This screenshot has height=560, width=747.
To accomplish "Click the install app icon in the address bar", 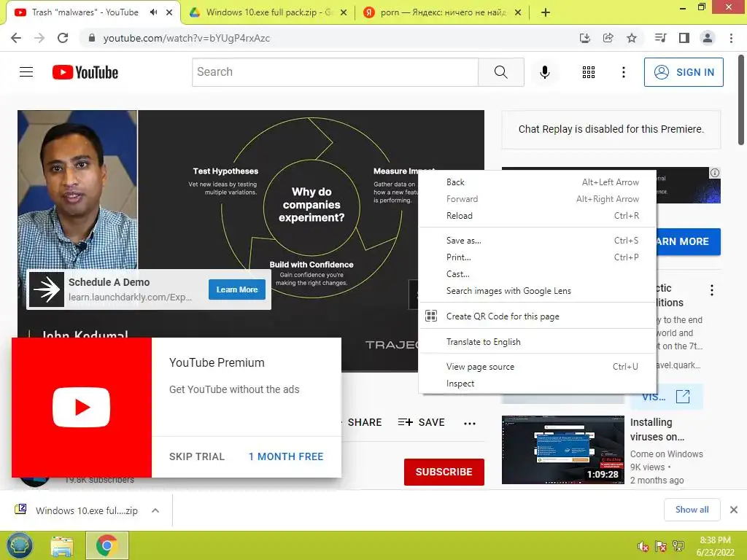I will pos(584,38).
